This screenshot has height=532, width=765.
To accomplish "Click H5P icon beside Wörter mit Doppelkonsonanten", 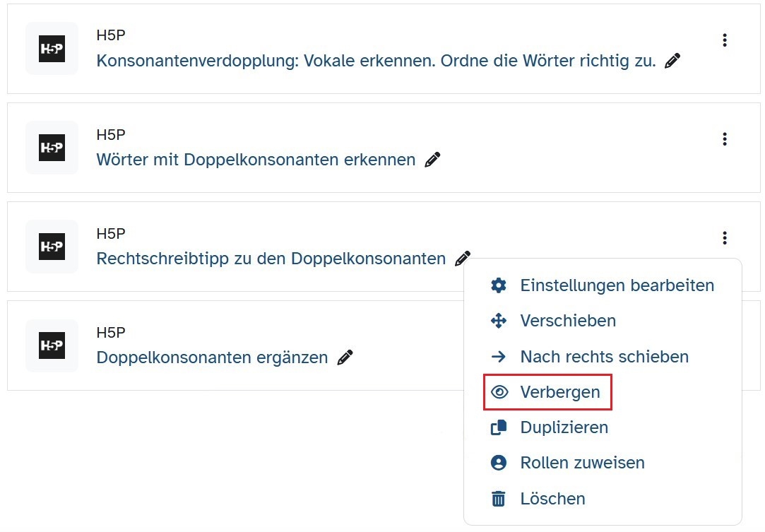I will coord(52,148).
